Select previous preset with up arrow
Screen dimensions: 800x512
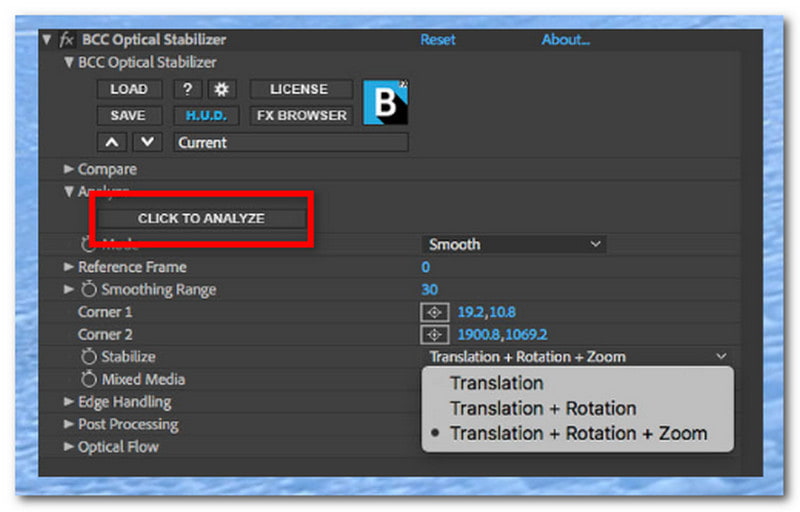point(112,142)
